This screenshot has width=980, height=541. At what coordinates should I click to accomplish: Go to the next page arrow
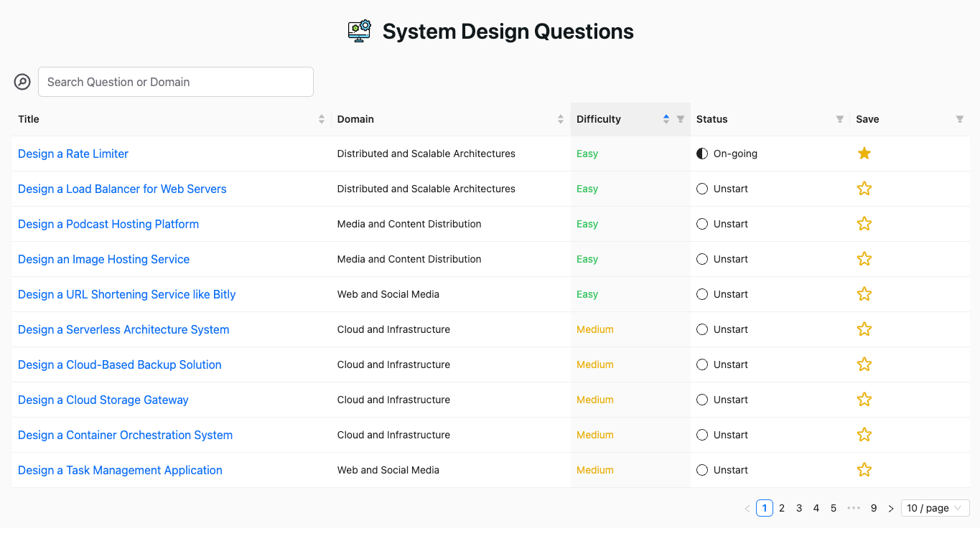tap(891, 508)
